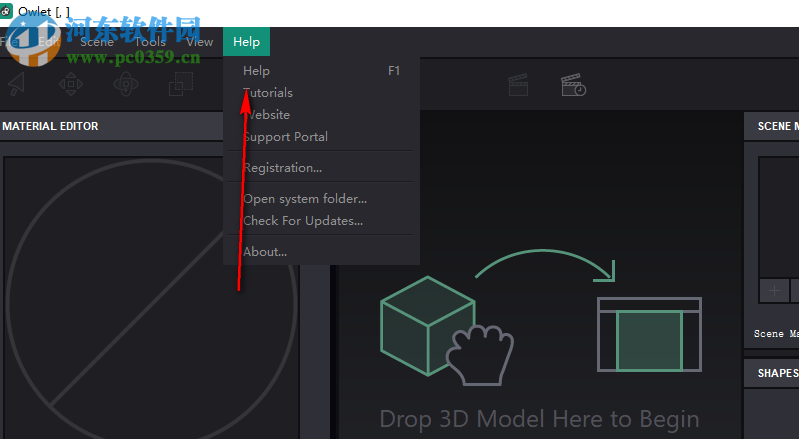Select the move tool icon
The image size is (799, 439).
pos(71,84)
